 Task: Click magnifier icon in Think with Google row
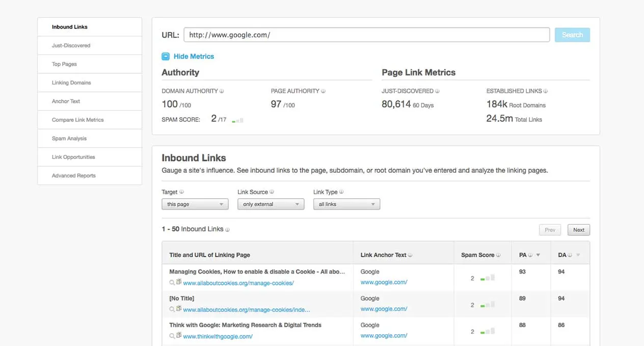172,336
